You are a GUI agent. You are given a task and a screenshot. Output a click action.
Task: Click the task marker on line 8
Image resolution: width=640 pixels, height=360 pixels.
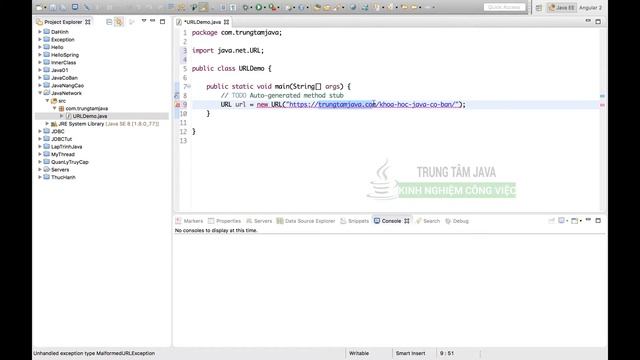pos(177,96)
